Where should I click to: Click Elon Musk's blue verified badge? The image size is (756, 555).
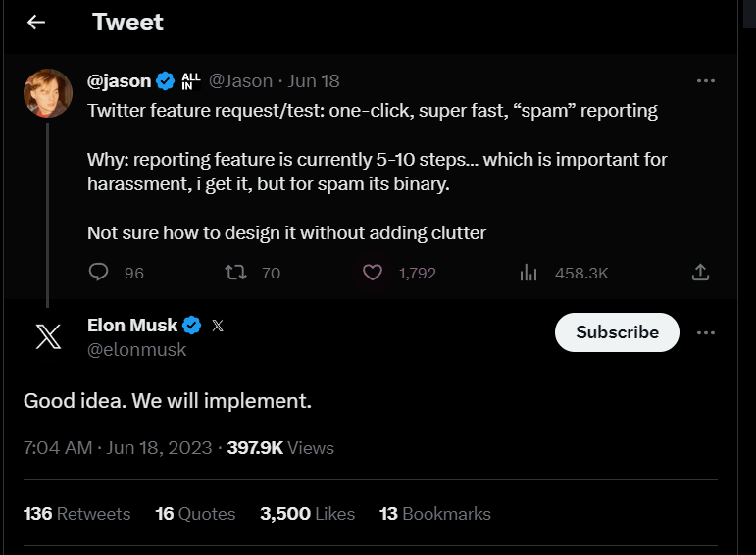click(193, 326)
